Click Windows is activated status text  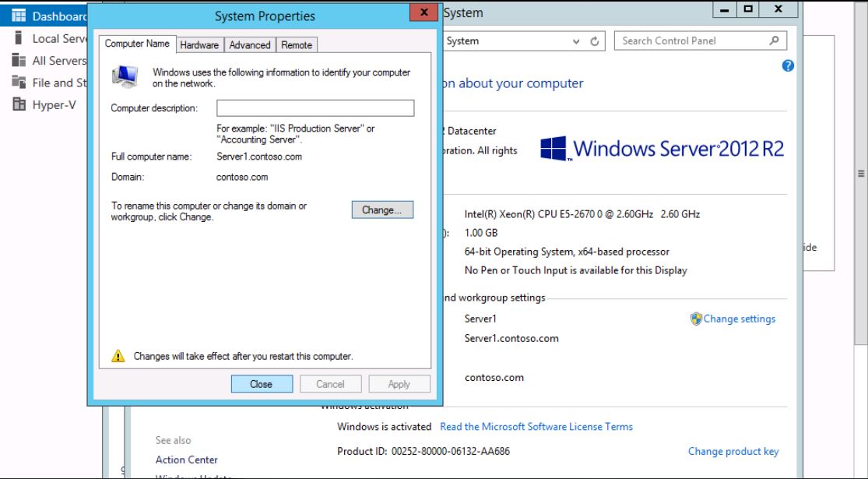coord(385,426)
